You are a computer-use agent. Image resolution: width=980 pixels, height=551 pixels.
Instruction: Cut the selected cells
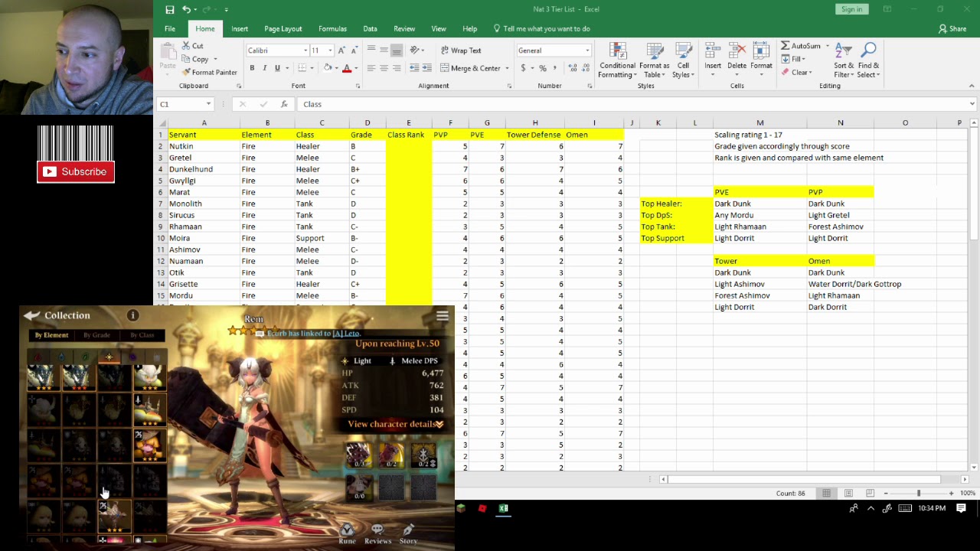click(193, 46)
